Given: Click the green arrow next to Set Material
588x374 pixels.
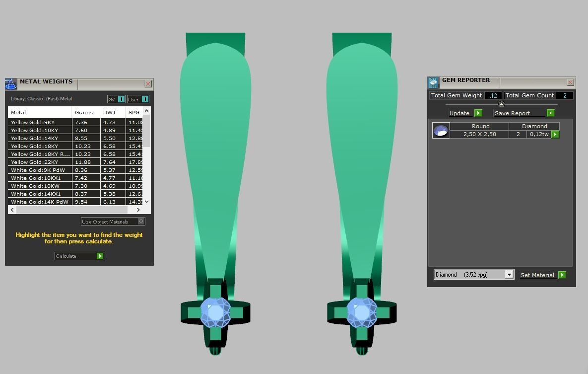Looking at the screenshot, I should tap(562, 275).
